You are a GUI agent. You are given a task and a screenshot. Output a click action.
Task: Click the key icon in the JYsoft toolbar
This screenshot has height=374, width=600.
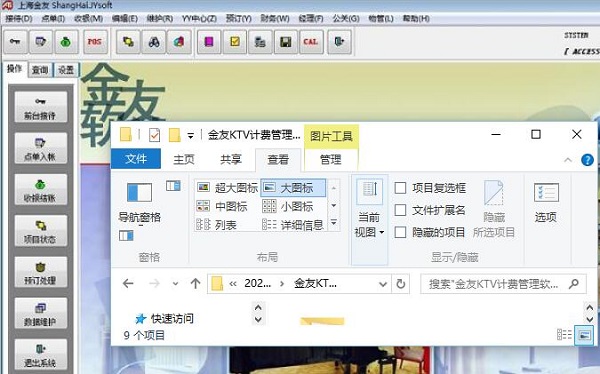tap(15, 41)
